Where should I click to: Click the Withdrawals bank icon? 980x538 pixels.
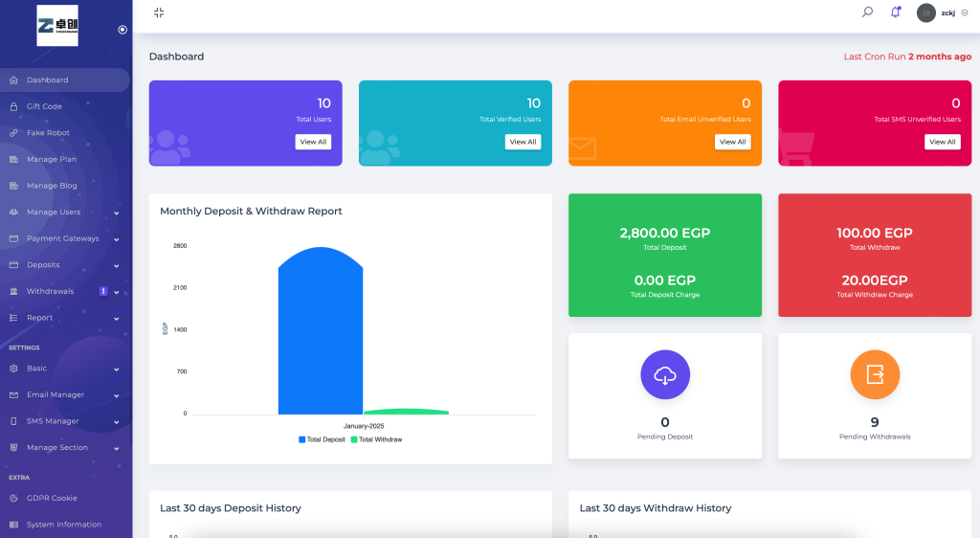pos(13,291)
